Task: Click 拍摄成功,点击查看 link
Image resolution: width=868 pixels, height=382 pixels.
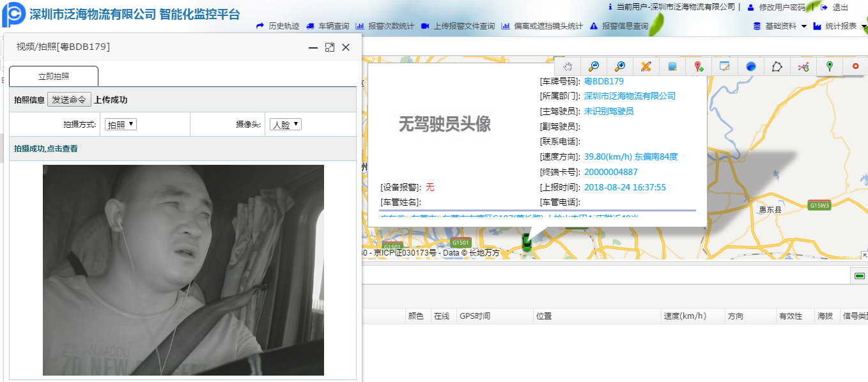Action: pyautogui.click(x=46, y=149)
